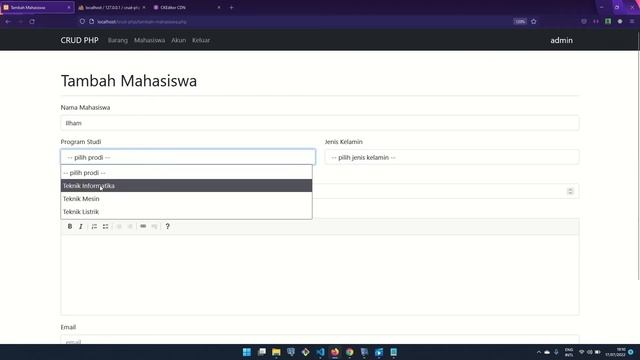Click the CRUD PHP brand link
640x360 pixels.
pos(80,40)
